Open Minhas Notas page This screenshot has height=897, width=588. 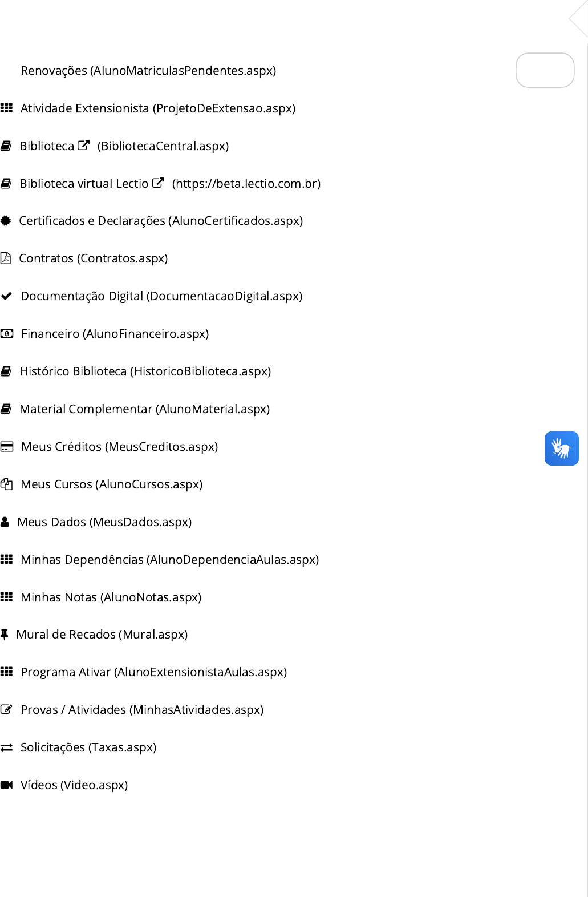(111, 597)
